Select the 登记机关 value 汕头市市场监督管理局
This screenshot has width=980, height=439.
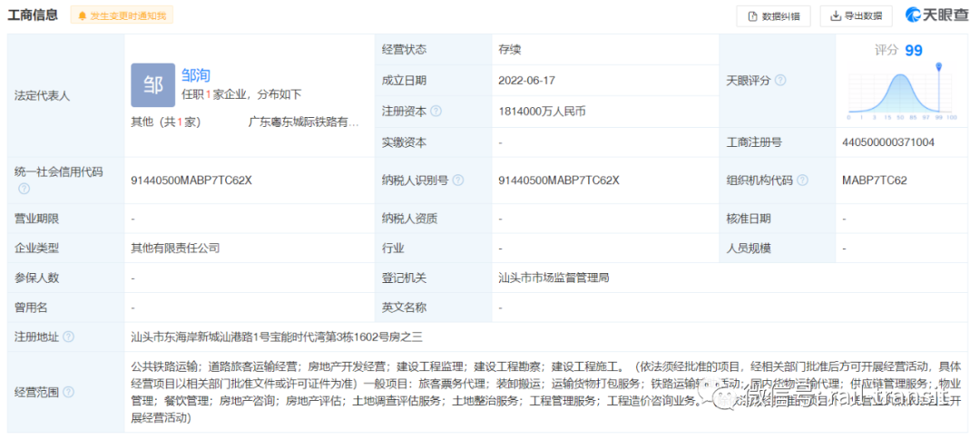(554, 278)
